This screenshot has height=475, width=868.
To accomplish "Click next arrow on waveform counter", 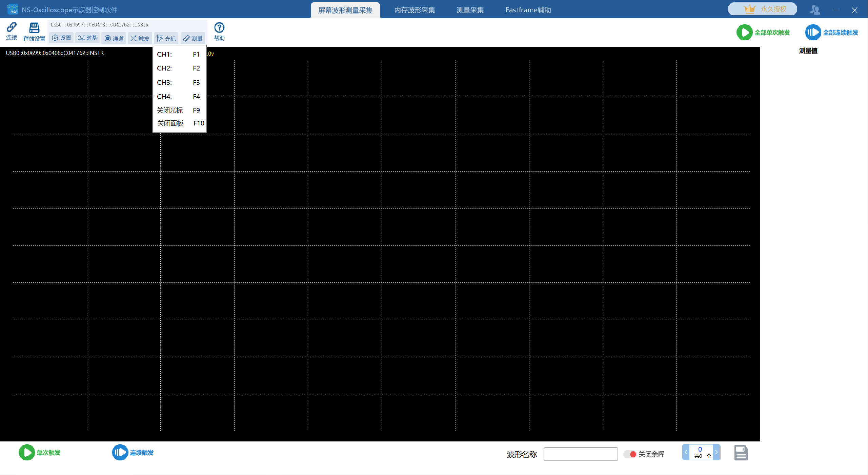I will coord(716,452).
